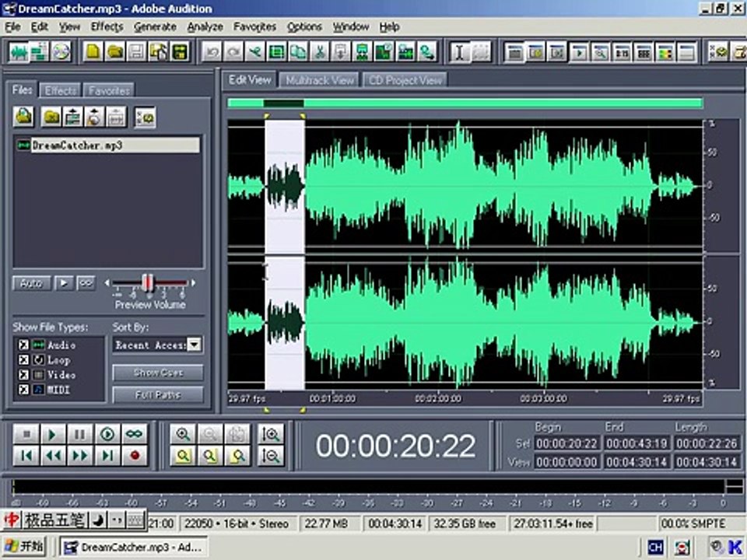Image resolution: width=747 pixels, height=560 pixels.
Task: Click the Undo toolbar button
Action: pyautogui.click(x=212, y=51)
